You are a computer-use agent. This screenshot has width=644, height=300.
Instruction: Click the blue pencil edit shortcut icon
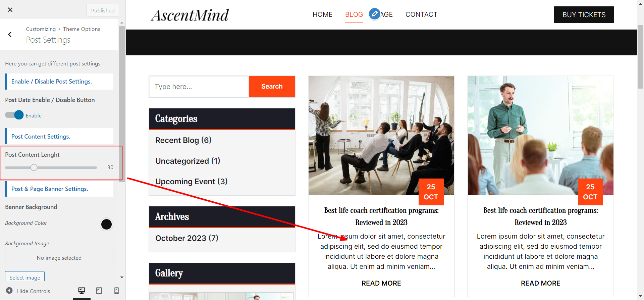375,14
